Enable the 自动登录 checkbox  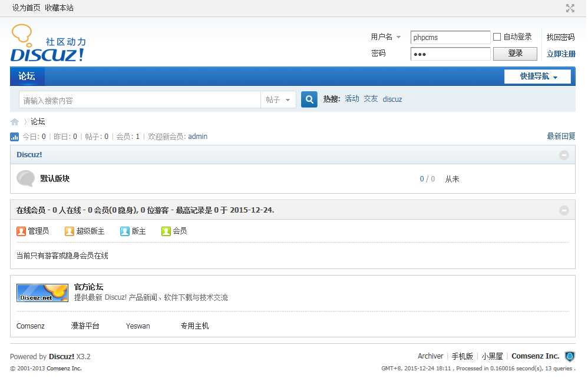click(497, 37)
